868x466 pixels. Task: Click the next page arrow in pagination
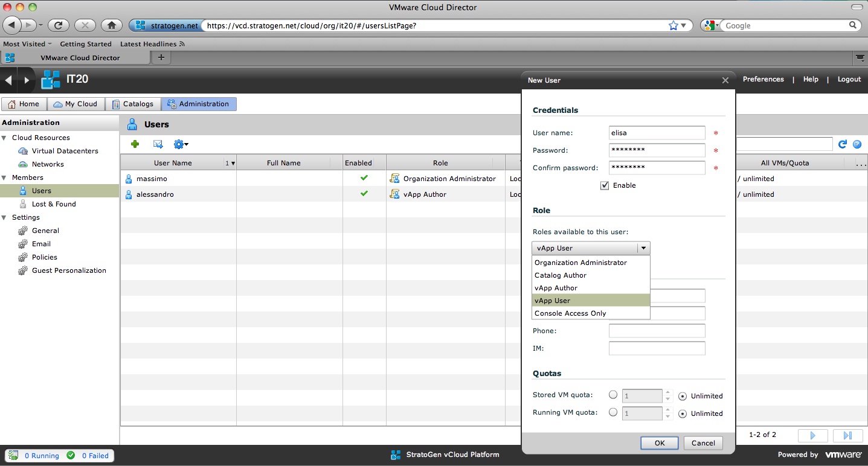click(x=812, y=435)
